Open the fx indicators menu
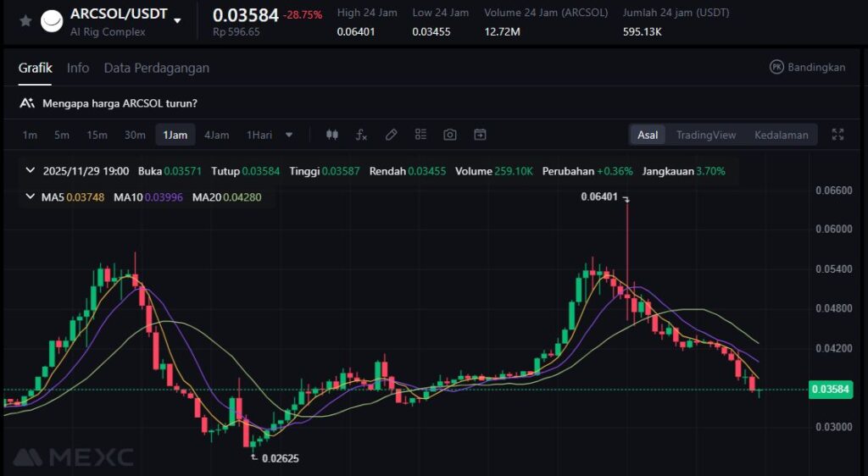This screenshot has height=476, width=868. (x=361, y=135)
